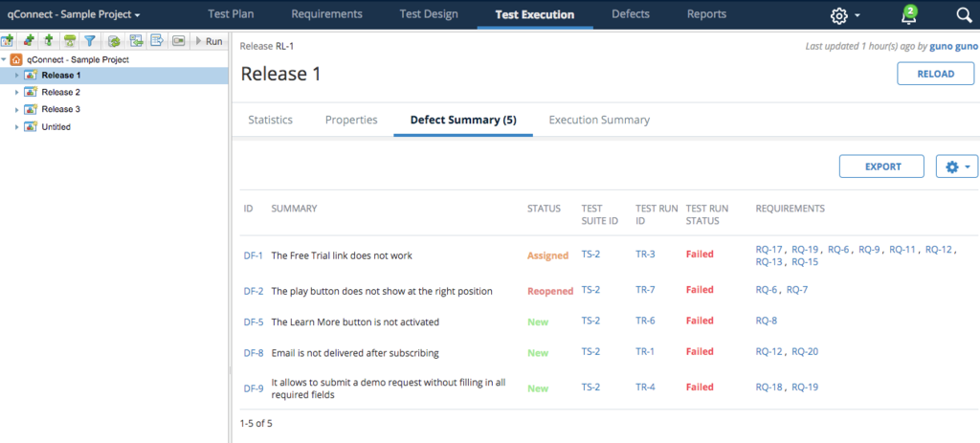Click the EXPORT button

tap(881, 166)
